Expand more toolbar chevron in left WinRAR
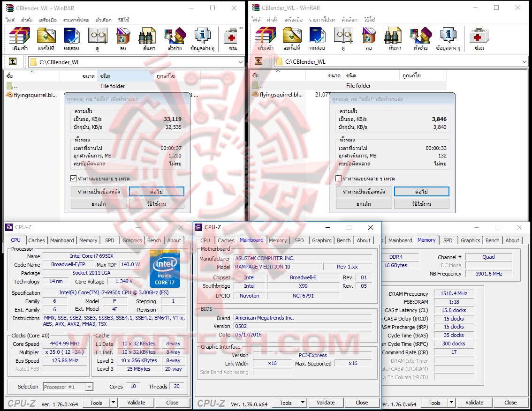This screenshot has width=532, height=411. coord(241,28)
